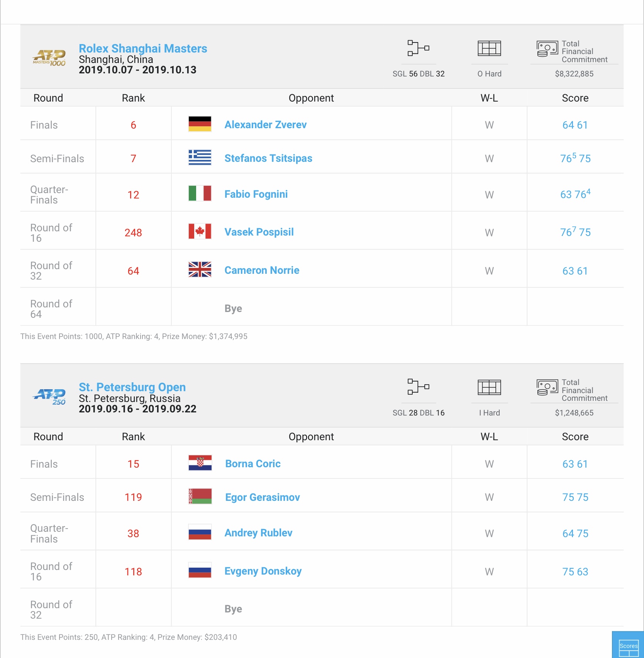Viewport: 644px width, 658px height.
Task: Click the St. Petersburg financial commitment money icon
Action: 547,388
